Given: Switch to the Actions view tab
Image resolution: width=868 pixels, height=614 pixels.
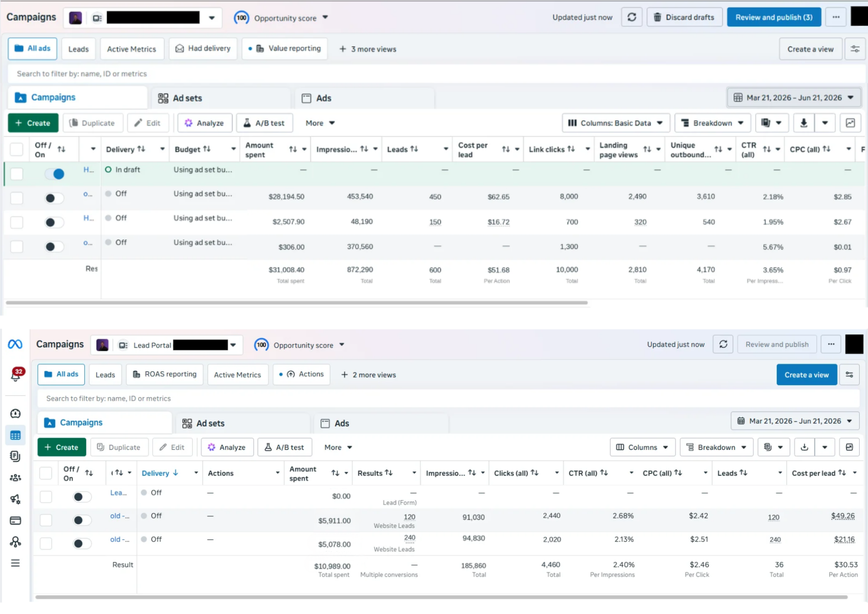Looking at the screenshot, I should (x=302, y=374).
